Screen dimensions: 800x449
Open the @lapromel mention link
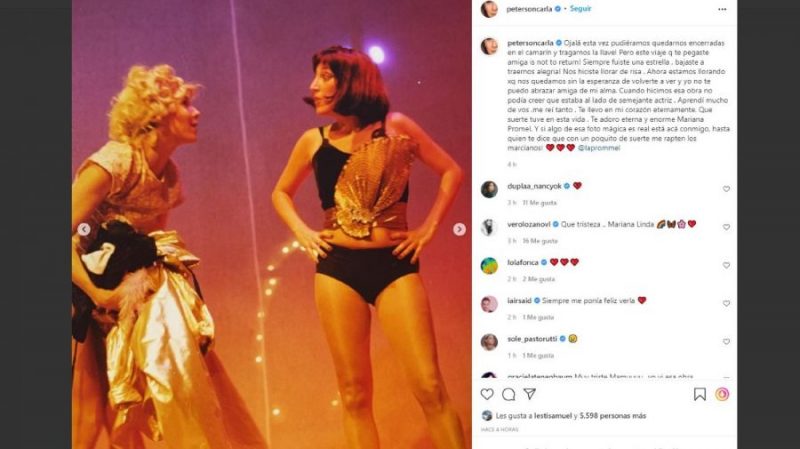(599, 148)
